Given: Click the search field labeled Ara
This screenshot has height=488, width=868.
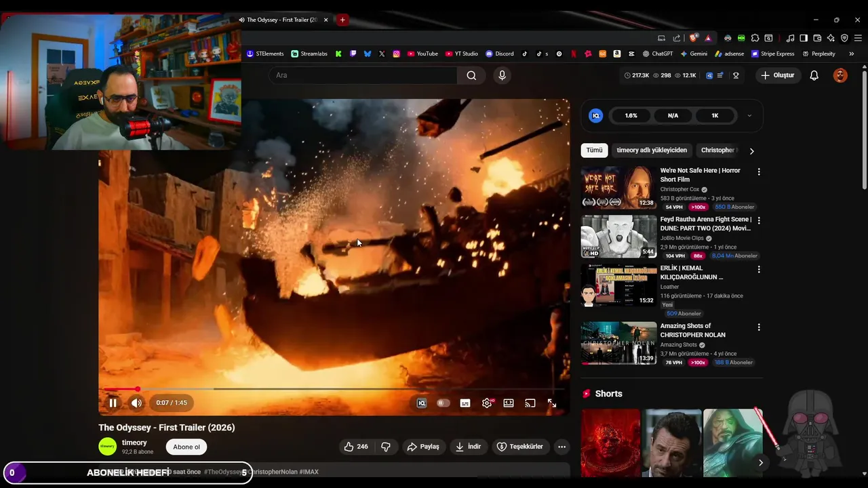Looking at the screenshot, I should (x=363, y=75).
